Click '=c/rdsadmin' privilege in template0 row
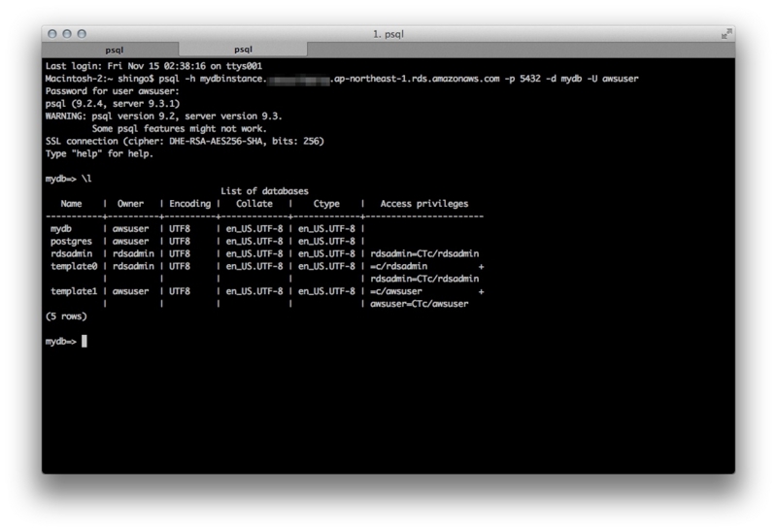Viewport: 777px width, 532px height. click(x=398, y=266)
